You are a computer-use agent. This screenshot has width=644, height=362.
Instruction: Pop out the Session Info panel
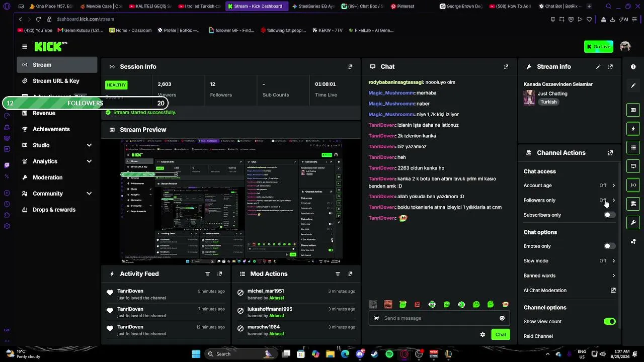coord(350,66)
